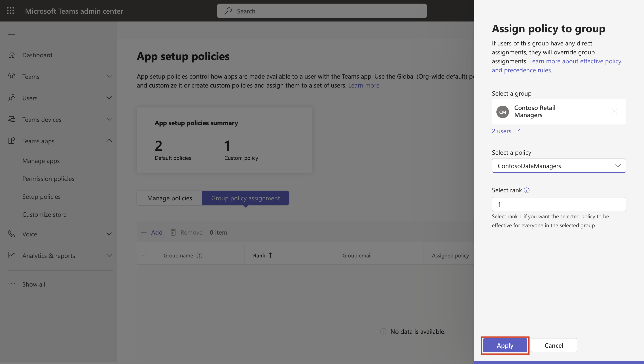The height and width of the screenshot is (364, 644).
Task: Open Setup policies in the sidebar
Action: (x=42, y=197)
